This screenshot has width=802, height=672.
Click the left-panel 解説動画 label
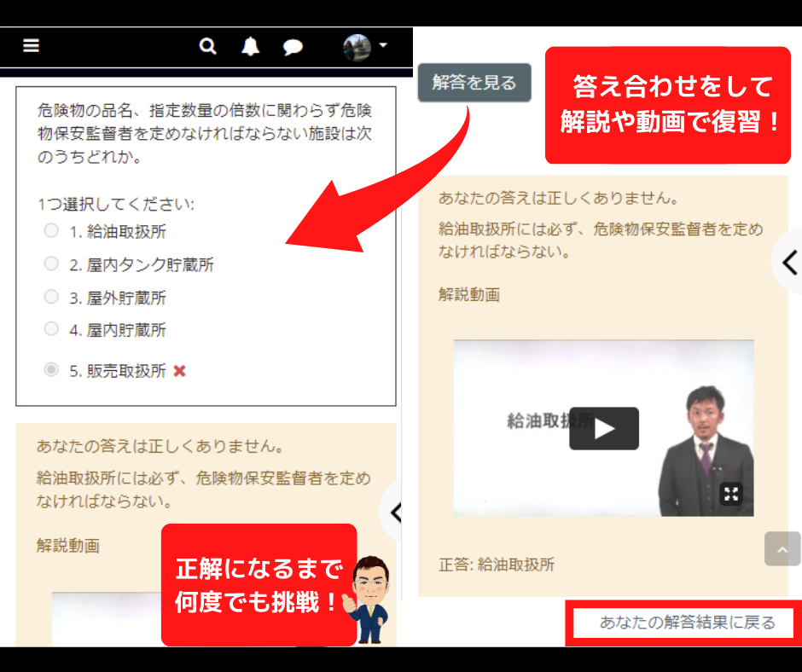(68, 546)
